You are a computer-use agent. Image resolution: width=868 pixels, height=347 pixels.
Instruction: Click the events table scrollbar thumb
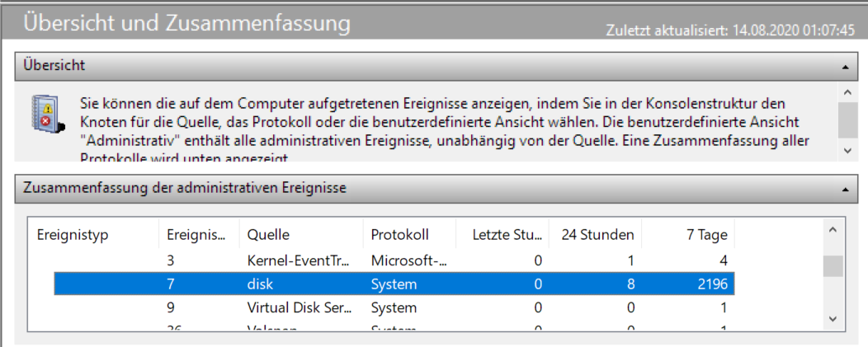click(833, 266)
